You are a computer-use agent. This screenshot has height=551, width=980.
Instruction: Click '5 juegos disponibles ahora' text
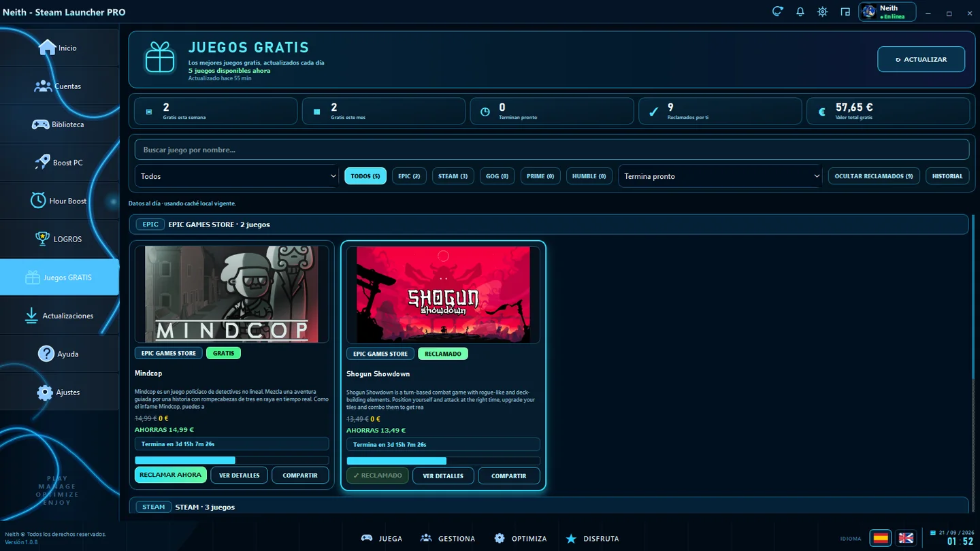coord(229,71)
